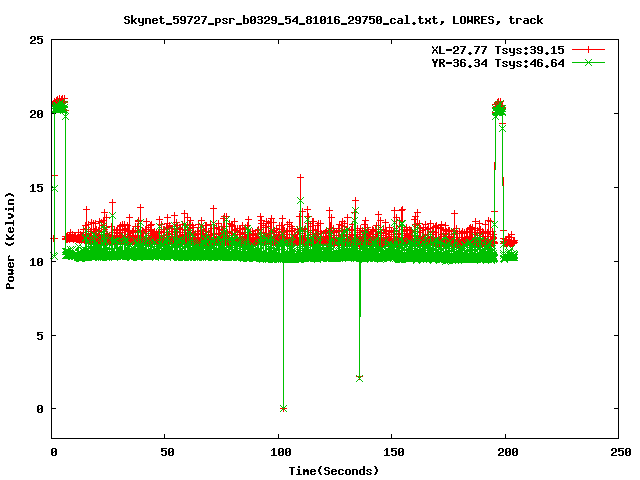Click the y-axis tick label 20

(x=36, y=114)
